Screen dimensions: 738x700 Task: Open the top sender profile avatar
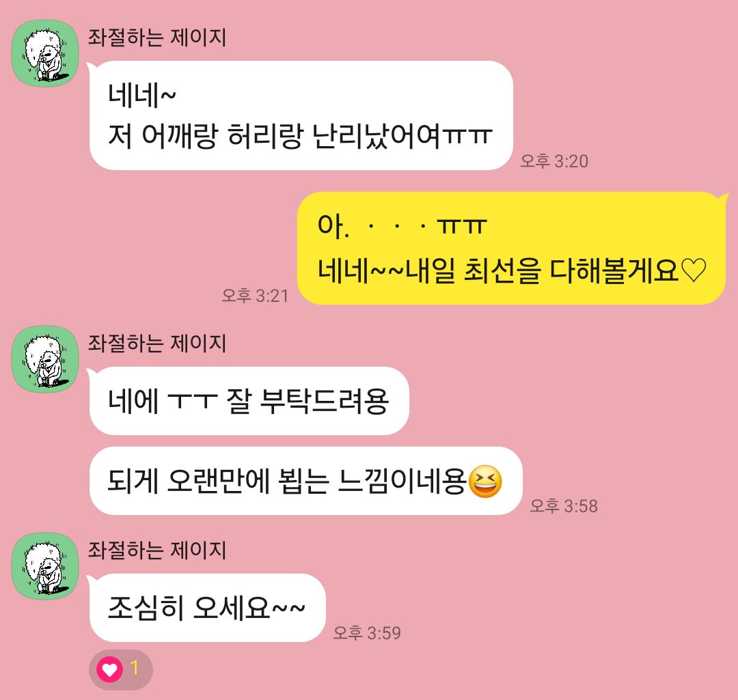pos(45,53)
